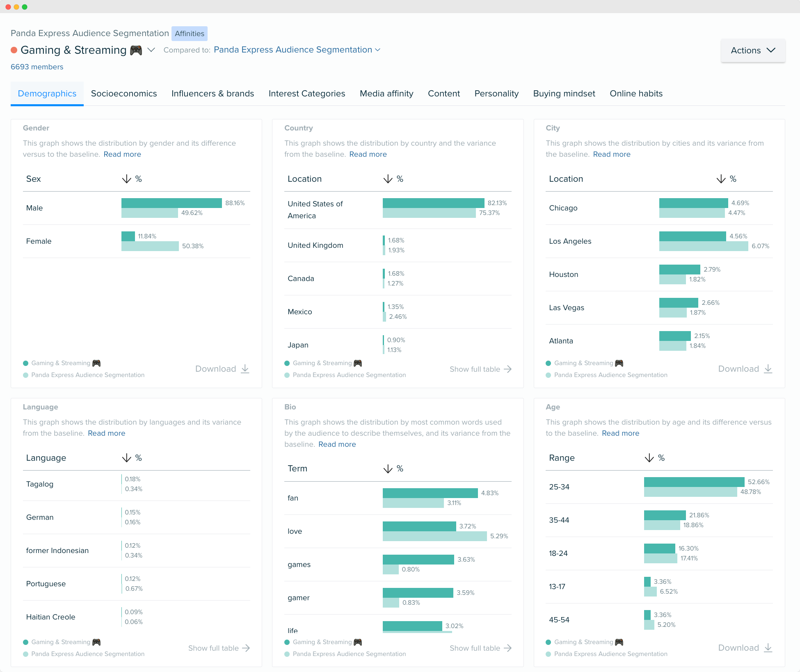Viewport: 800px width, 672px height.
Task: Select the Socioeconomics tab
Action: [124, 94]
